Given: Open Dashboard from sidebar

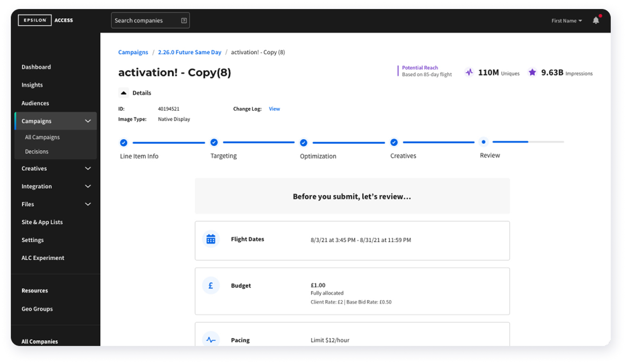Looking at the screenshot, I should pyautogui.click(x=36, y=67).
